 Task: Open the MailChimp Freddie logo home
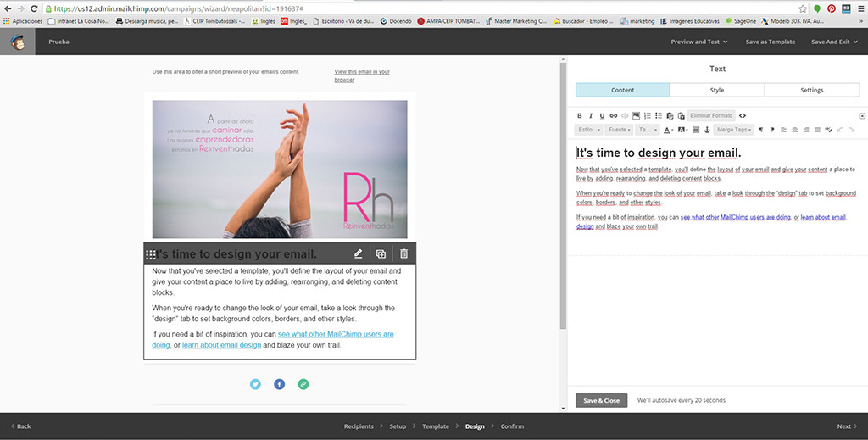tap(18, 42)
